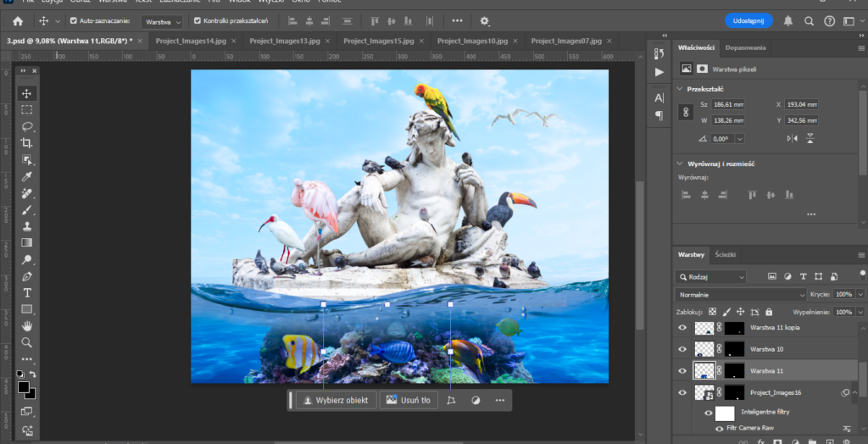Open the Actions panel play icon
Image resolution: width=868 pixels, height=444 pixels.
click(x=659, y=72)
